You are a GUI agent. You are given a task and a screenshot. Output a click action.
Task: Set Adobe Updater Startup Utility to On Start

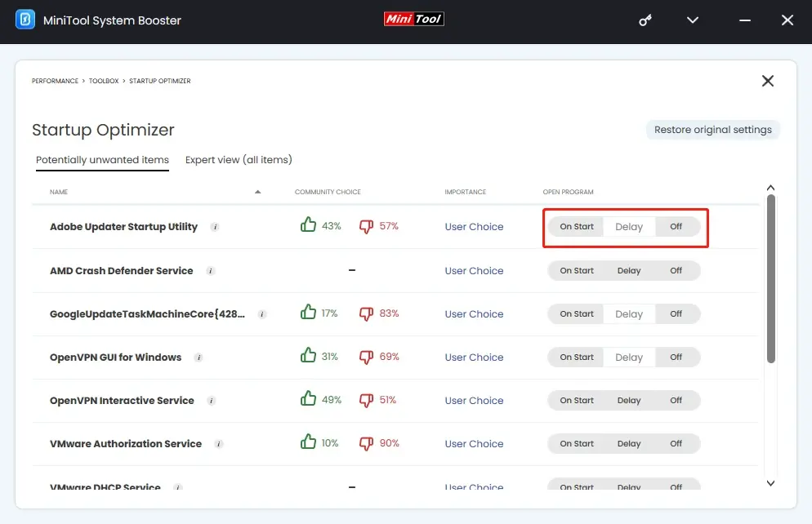point(577,227)
